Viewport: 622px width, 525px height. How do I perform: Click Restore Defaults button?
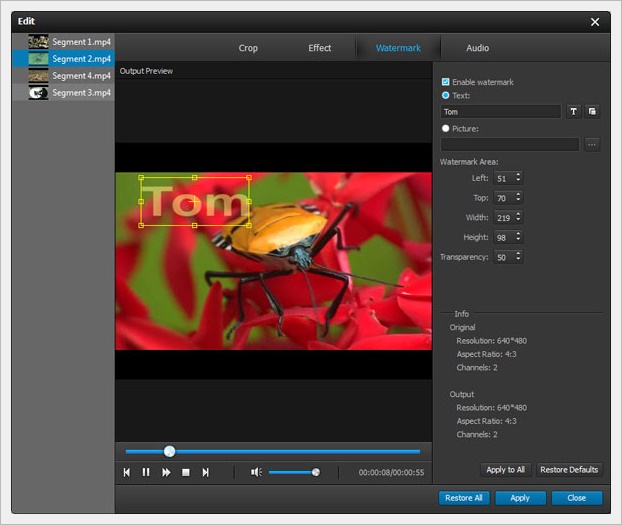(569, 470)
